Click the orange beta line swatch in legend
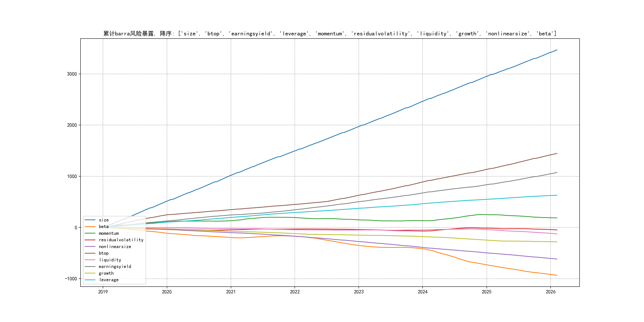 coord(90,227)
